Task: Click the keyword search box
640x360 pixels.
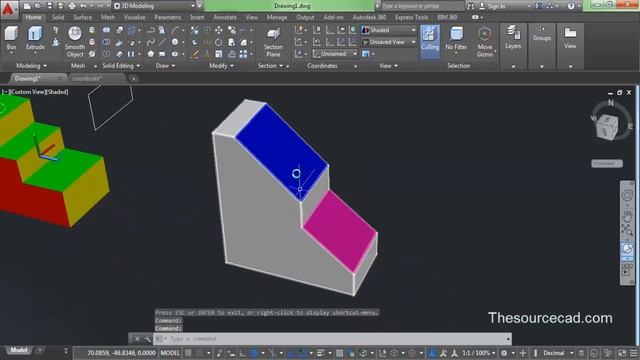Action: click(422, 6)
